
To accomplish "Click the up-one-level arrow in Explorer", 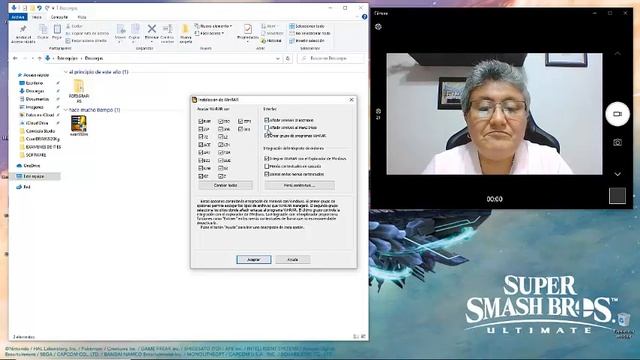I will 39,58.
